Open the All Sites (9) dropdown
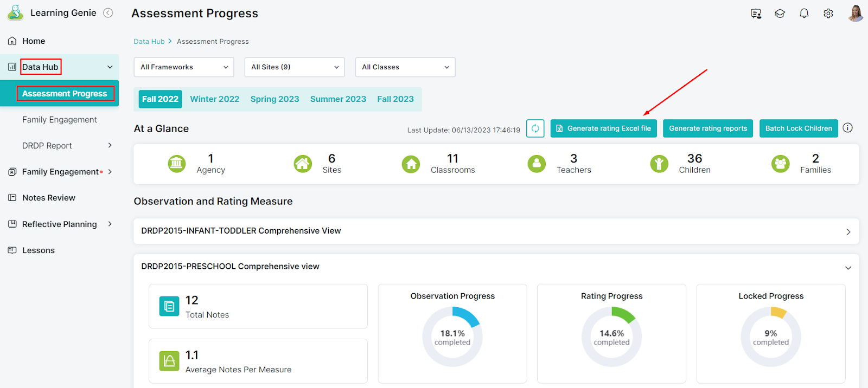Viewport: 868px width, 388px height. point(294,67)
